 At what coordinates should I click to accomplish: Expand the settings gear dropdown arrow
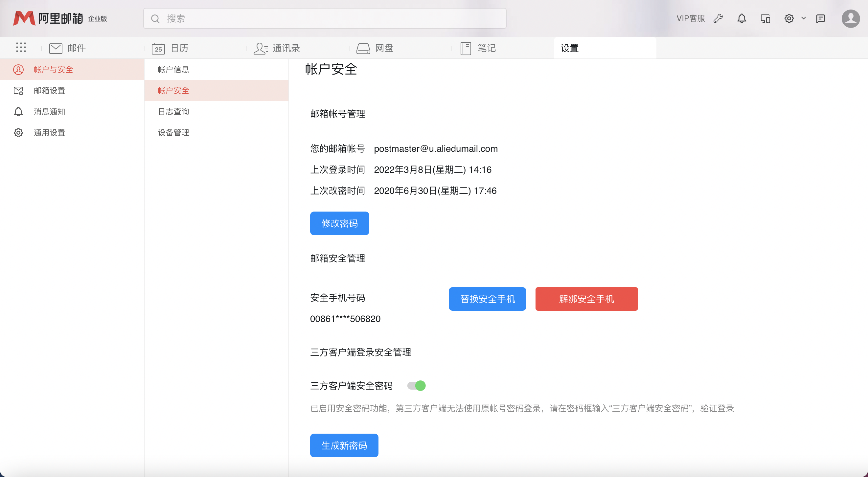[x=804, y=18]
